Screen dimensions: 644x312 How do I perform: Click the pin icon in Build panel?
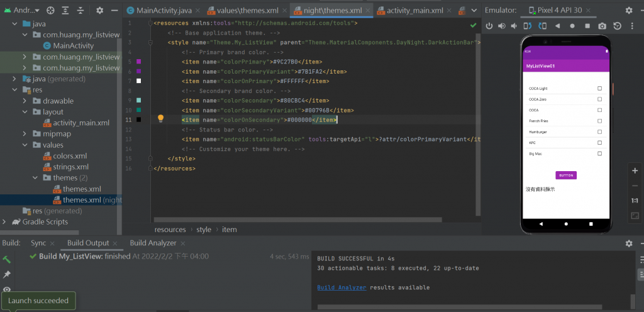pyautogui.click(x=6, y=274)
